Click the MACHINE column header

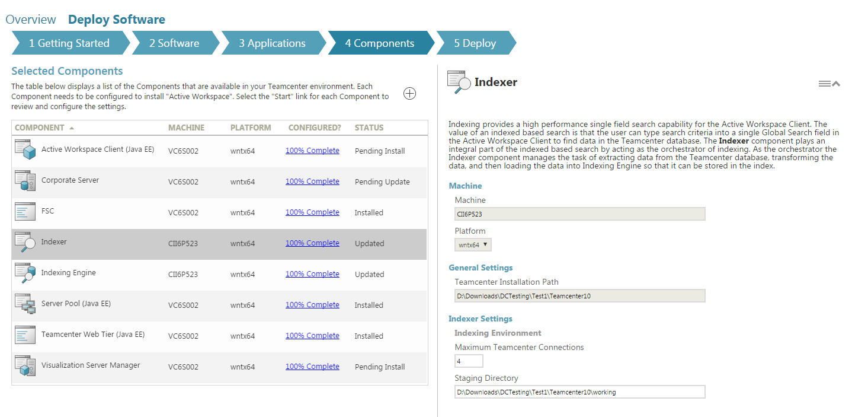coord(186,128)
